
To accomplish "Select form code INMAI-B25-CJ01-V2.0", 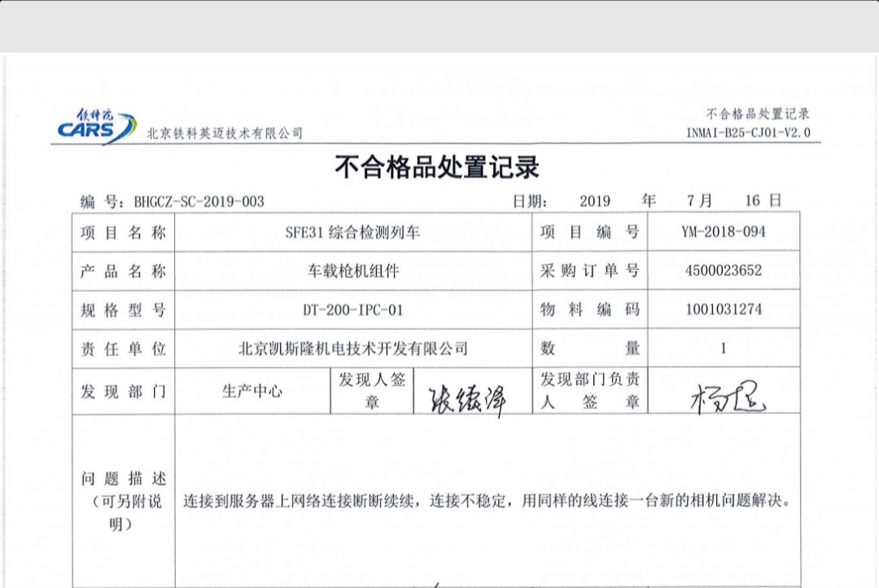I will point(749,133).
